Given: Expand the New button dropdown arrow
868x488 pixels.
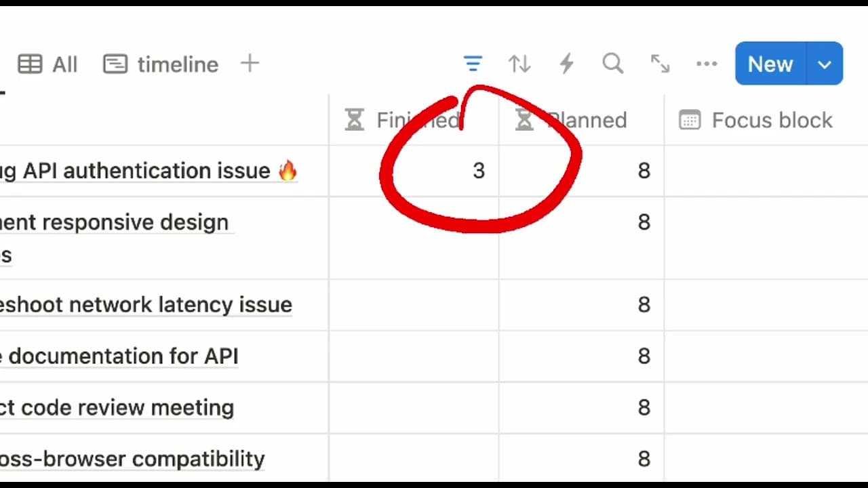Looking at the screenshot, I should click(x=825, y=64).
